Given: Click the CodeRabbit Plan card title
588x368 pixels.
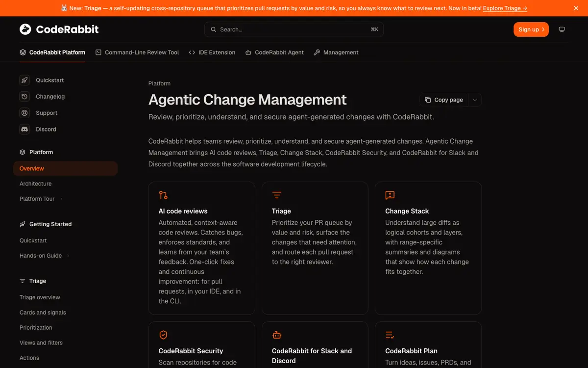Looking at the screenshot, I should pos(411,351).
